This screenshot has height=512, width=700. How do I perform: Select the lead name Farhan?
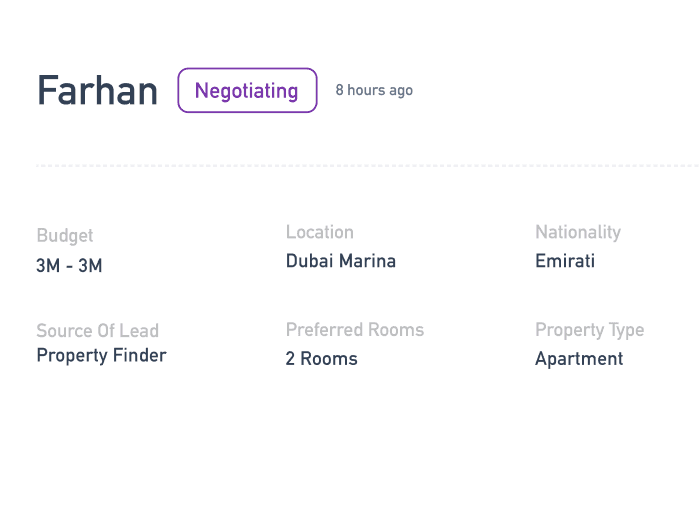[97, 91]
